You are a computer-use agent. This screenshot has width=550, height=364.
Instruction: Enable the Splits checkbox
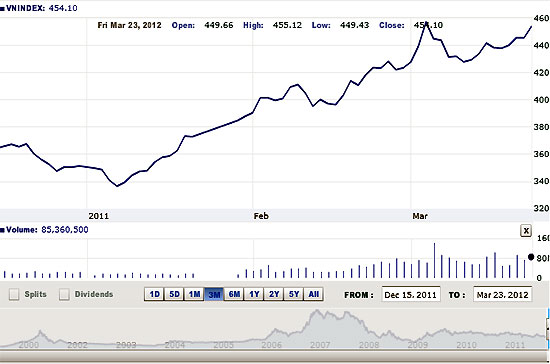tap(14, 294)
